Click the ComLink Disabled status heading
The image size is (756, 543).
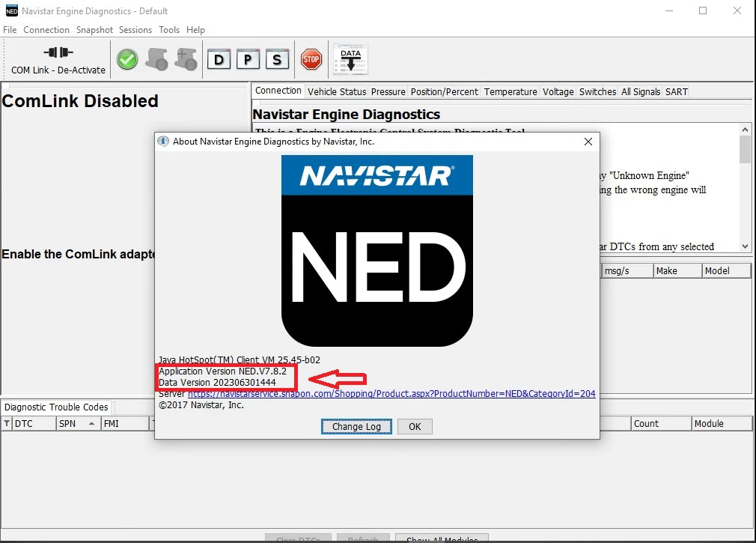point(80,101)
